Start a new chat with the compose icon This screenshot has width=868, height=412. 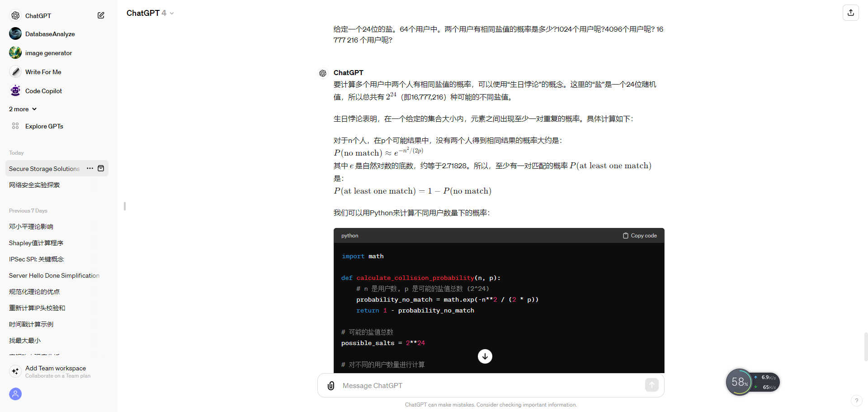click(101, 15)
